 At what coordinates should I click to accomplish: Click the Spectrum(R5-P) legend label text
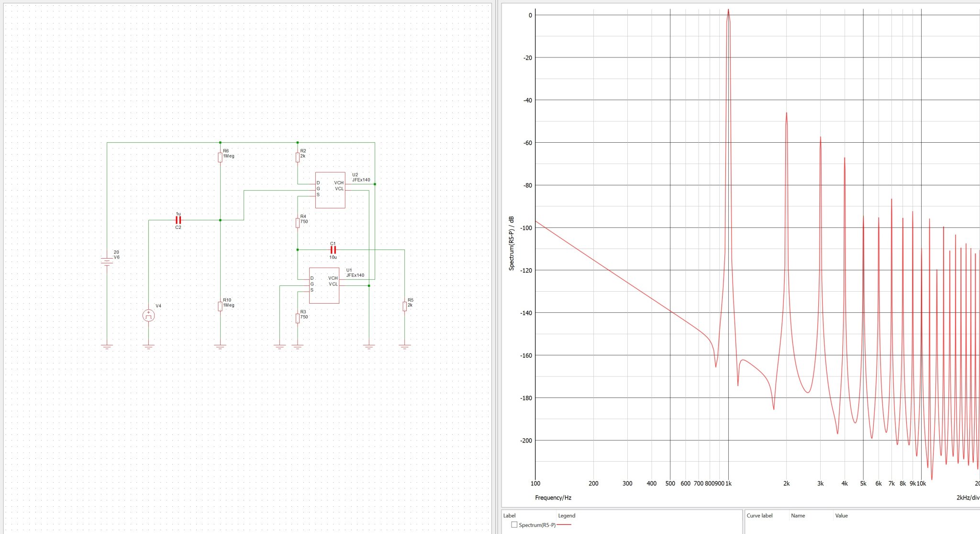click(x=537, y=525)
